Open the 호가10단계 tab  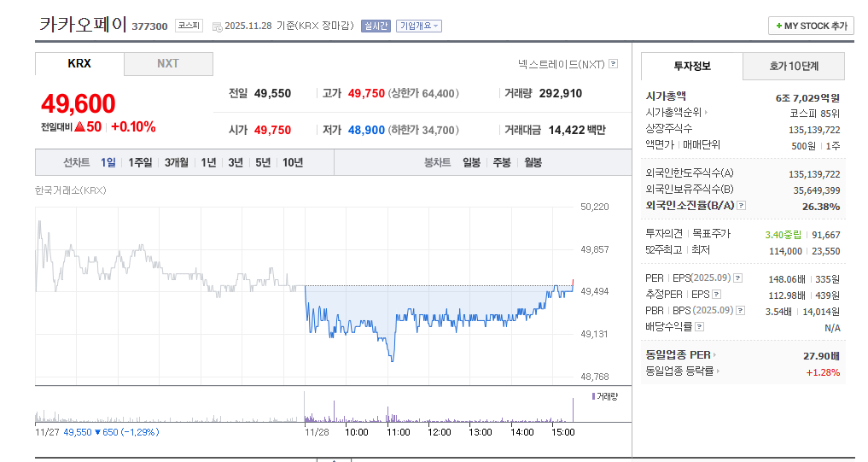pyautogui.click(x=794, y=67)
